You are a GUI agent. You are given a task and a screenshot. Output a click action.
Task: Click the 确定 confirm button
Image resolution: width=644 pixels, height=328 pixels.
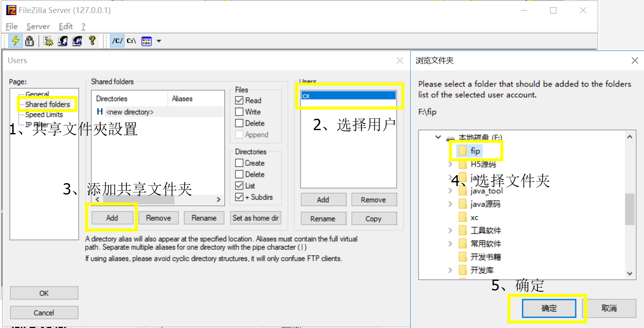[549, 308]
